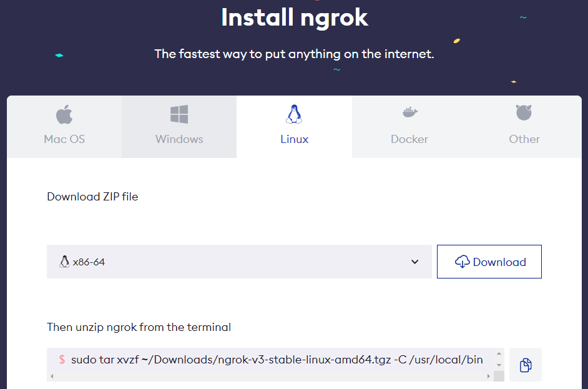588x389 pixels.
Task: Click the small penguin icon beside x86-64
Action: (x=64, y=262)
